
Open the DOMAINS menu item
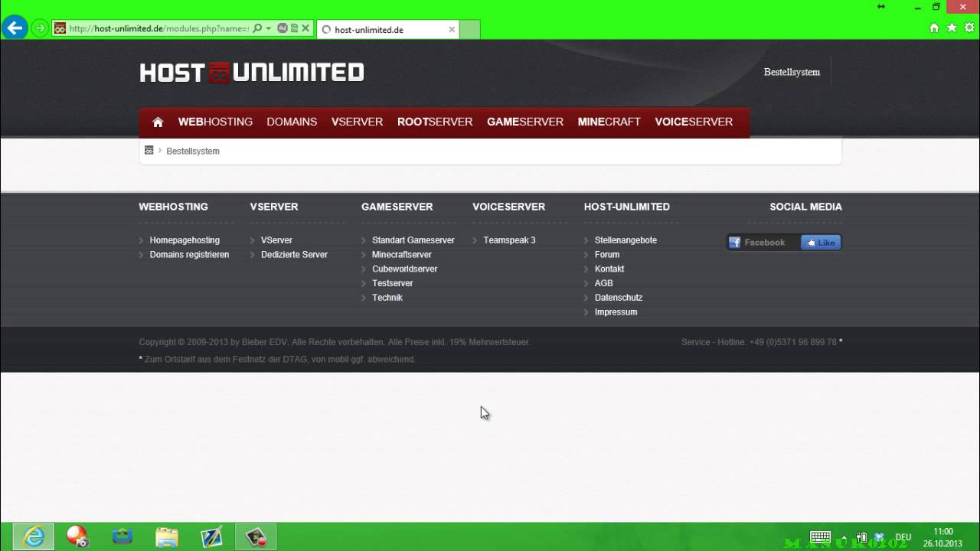(x=292, y=122)
